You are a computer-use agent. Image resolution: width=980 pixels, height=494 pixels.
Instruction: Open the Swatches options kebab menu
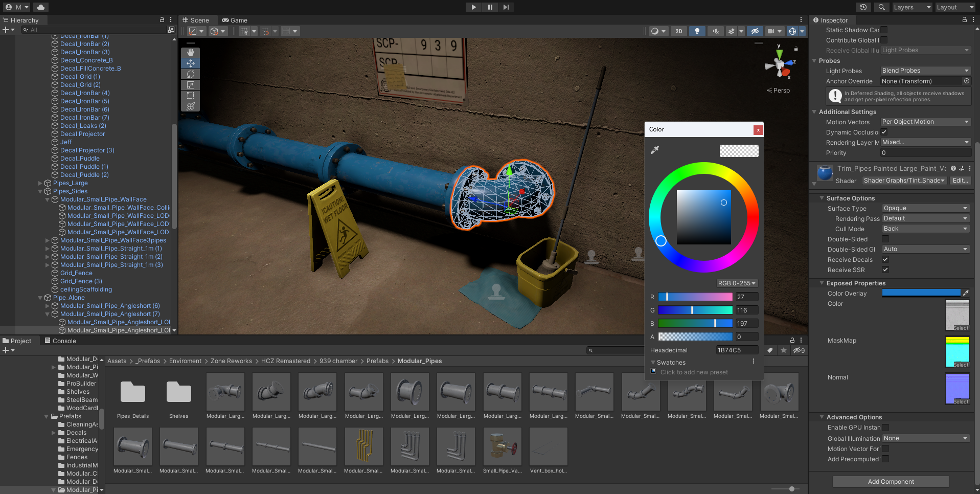click(754, 362)
